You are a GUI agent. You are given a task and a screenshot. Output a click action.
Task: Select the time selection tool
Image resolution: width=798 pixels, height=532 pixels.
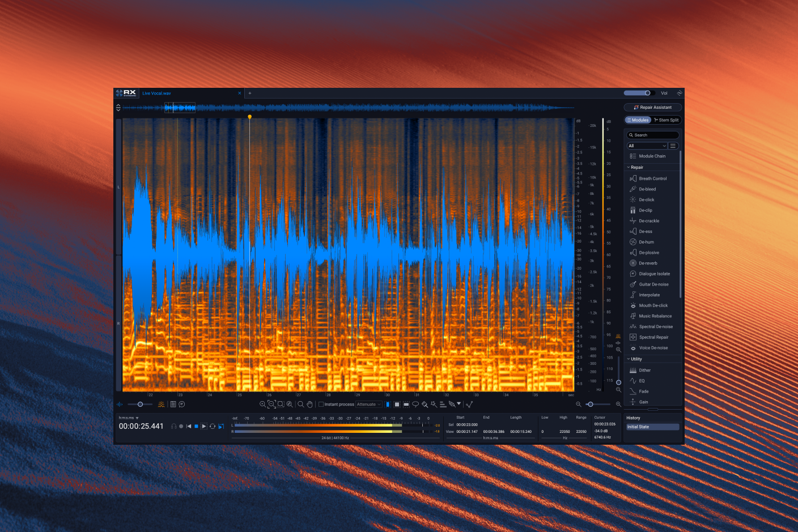(388, 404)
